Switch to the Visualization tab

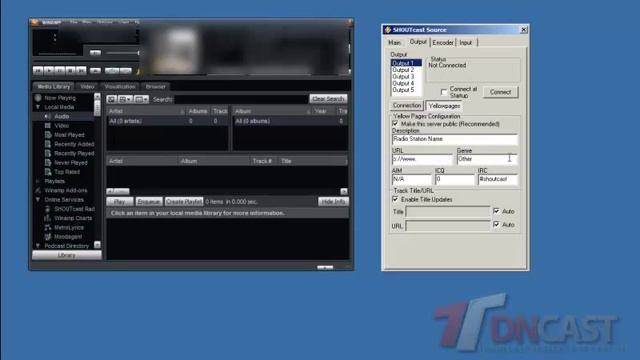(120, 87)
